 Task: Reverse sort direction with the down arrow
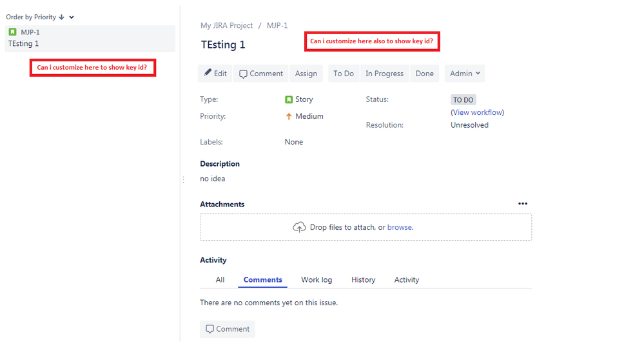pos(62,17)
